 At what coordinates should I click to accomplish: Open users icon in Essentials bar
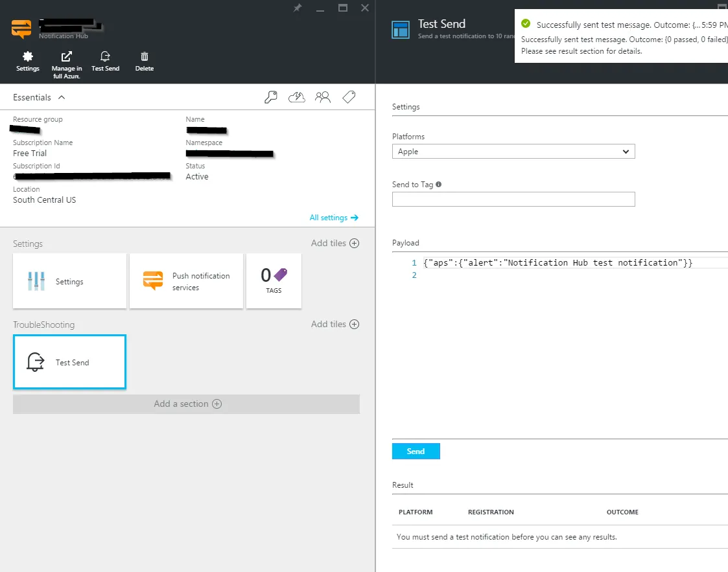click(x=323, y=97)
